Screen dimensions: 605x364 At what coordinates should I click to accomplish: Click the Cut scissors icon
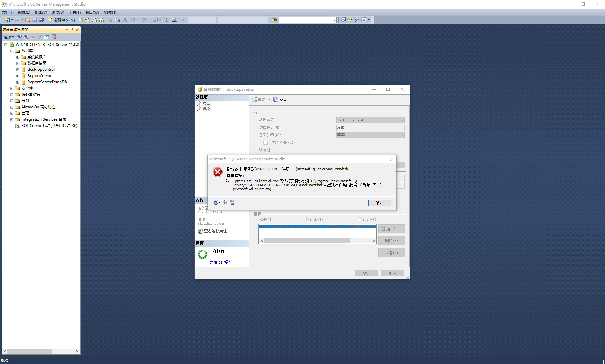pyautogui.click(x=110, y=20)
